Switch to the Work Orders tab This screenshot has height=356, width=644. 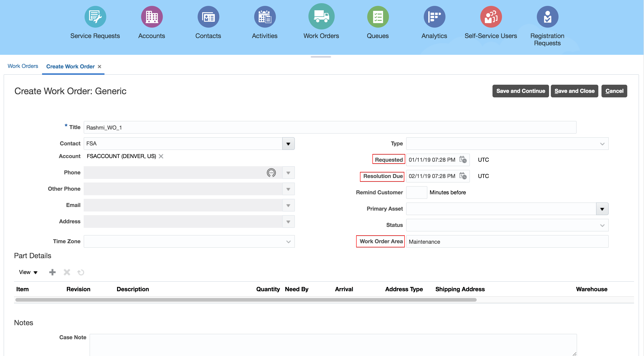pos(23,66)
